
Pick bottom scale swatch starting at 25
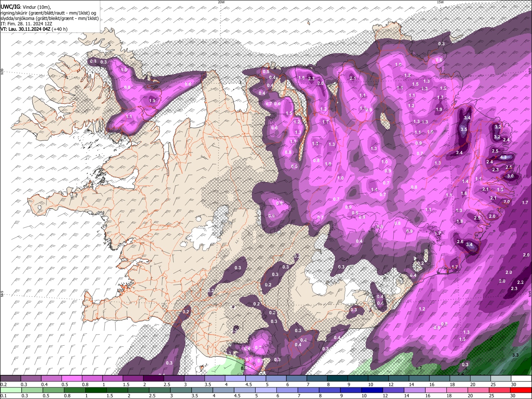click(499, 390)
